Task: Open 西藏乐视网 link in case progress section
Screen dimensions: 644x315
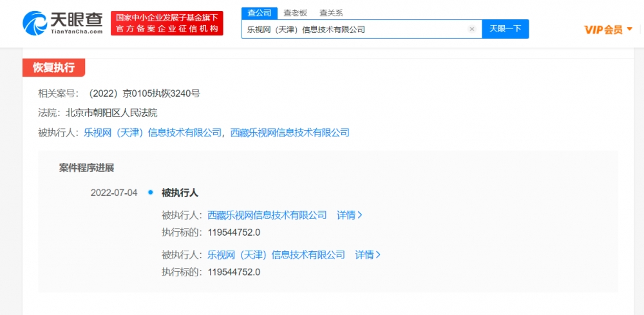Action: pyautogui.click(x=267, y=215)
